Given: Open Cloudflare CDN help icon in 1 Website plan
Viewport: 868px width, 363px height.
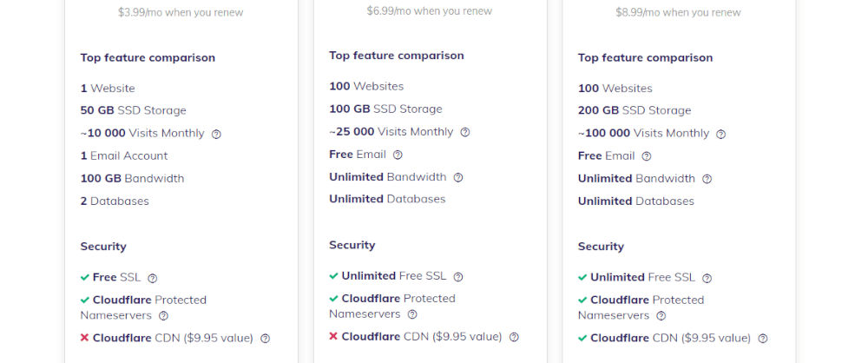Looking at the screenshot, I should pos(265,339).
